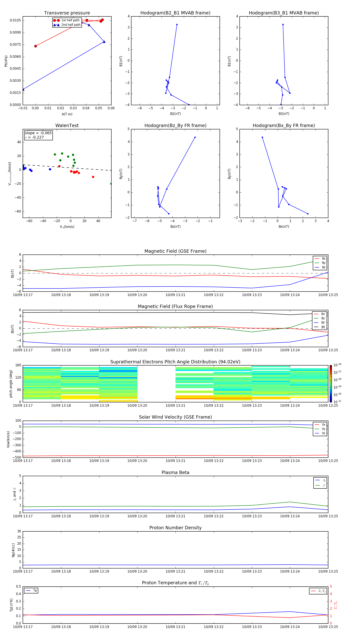Select the '1st half path' legend entry
The height and width of the screenshot is (644, 351).
(x=67, y=20)
